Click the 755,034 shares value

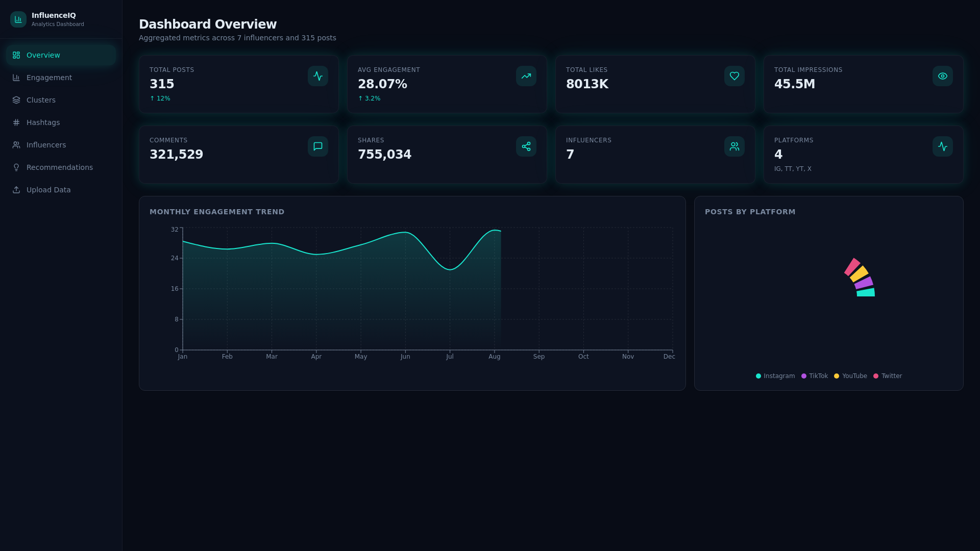coord(384,155)
